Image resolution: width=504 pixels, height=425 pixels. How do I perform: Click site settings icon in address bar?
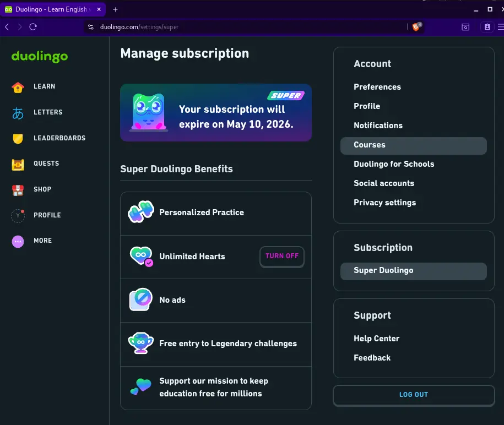(x=91, y=27)
